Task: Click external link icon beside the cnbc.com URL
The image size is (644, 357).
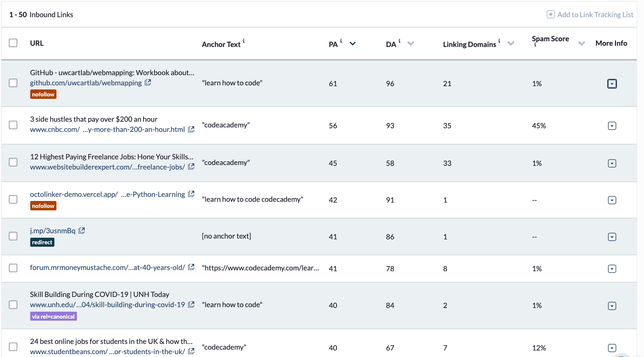Action: pos(191,129)
